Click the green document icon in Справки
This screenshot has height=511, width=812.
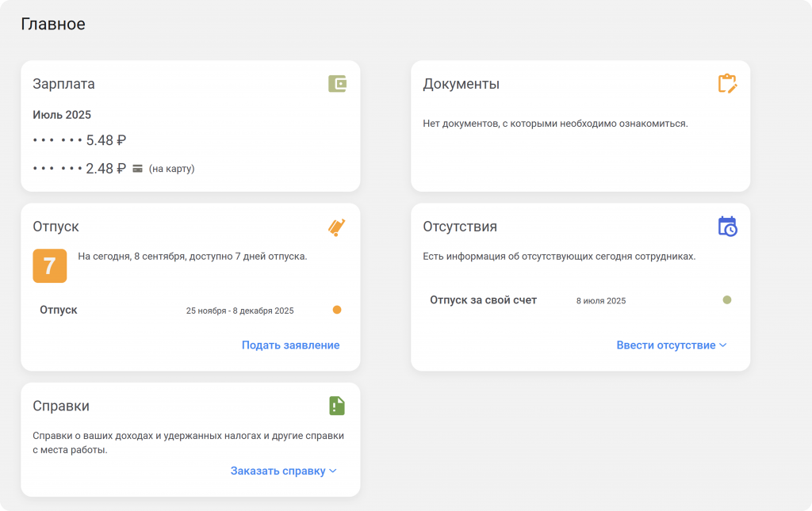pyautogui.click(x=337, y=406)
